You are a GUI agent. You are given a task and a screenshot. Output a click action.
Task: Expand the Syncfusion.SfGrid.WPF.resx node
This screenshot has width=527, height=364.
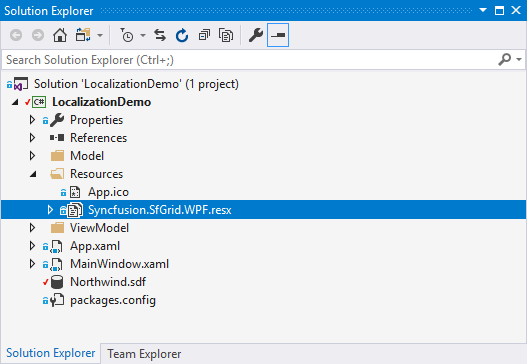pos(50,210)
